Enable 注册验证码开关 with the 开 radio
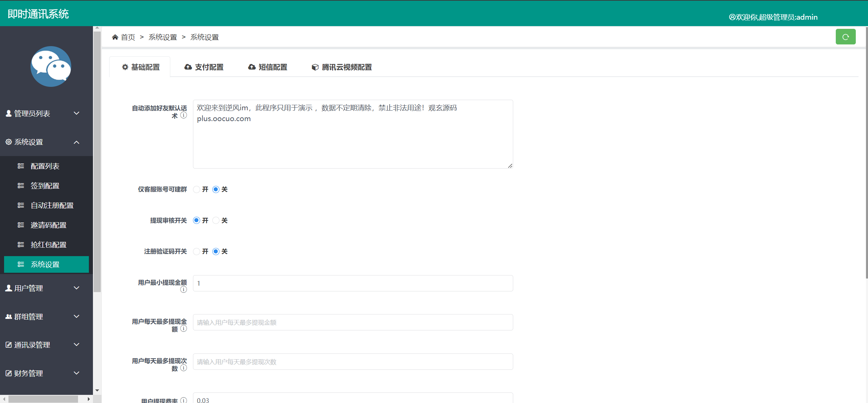This screenshot has width=868, height=403. [196, 251]
